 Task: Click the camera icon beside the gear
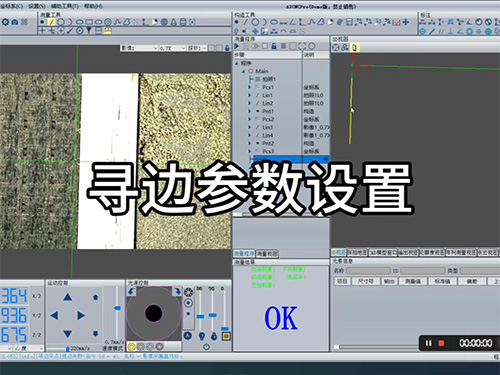(x=15, y=22)
